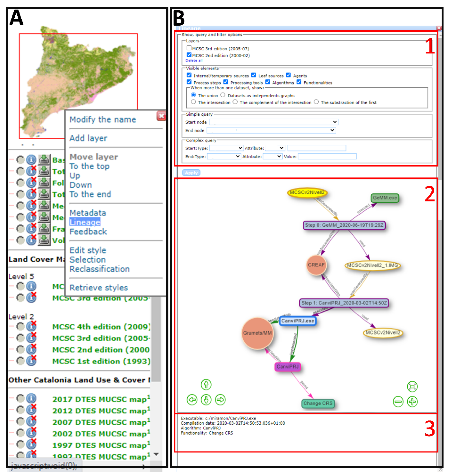Zoom in on the lineage graph
The height and width of the screenshot is (476, 449).
pyautogui.click(x=412, y=402)
